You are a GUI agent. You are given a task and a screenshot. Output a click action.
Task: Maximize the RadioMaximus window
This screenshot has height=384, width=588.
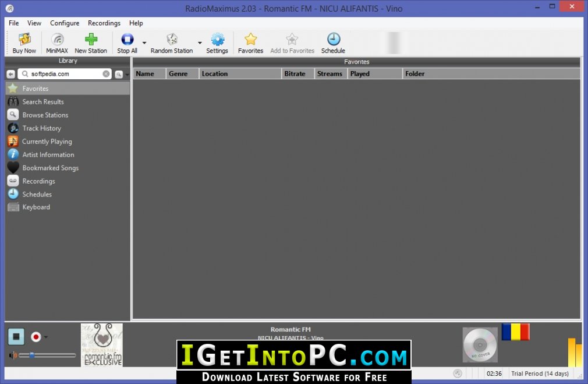click(552, 6)
